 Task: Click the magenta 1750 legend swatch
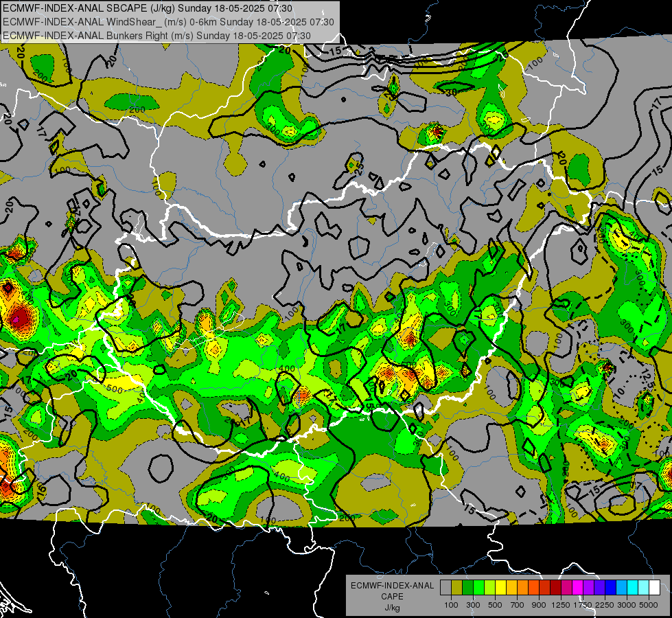pos(578,587)
